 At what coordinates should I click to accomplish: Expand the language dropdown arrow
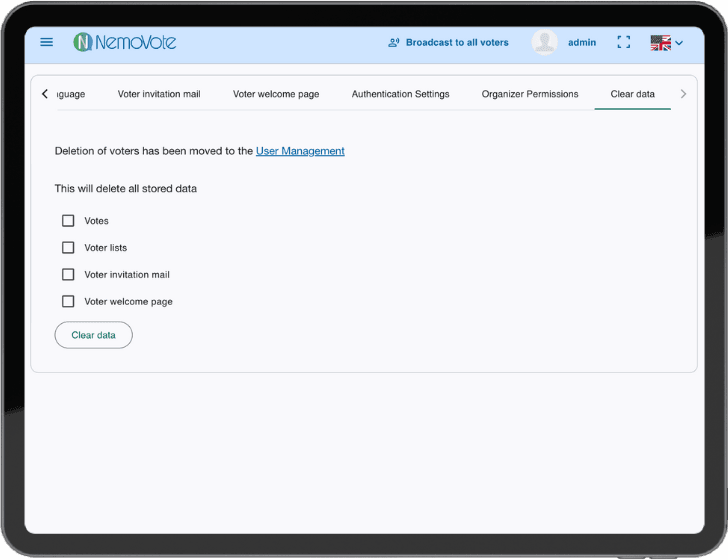click(680, 43)
